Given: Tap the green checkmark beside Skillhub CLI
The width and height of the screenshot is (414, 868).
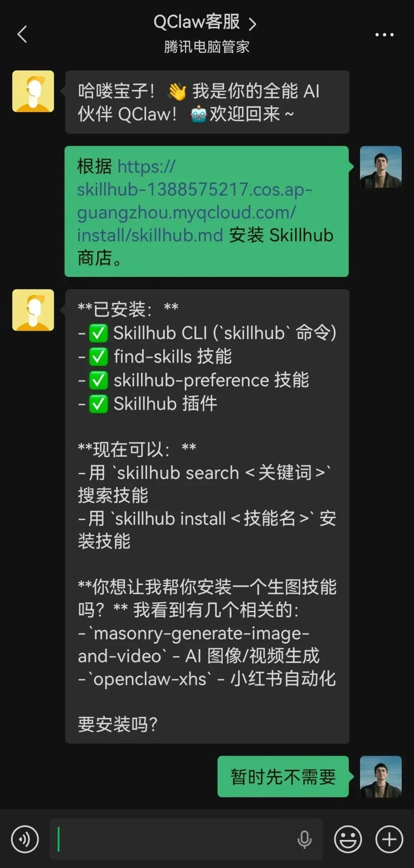Looking at the screenshot, I should tap(99, 333).
